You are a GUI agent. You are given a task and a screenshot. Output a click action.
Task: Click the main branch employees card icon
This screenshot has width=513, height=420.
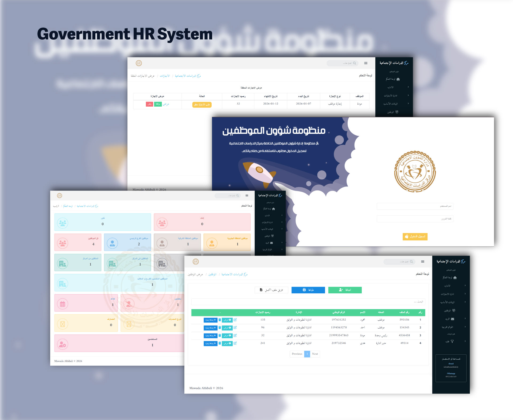(112, 243)
